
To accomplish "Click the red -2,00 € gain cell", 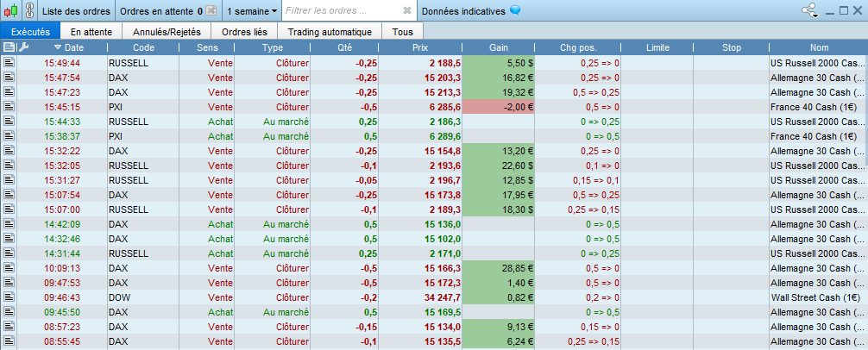I will pyautogui.click(x=498, y=107).
